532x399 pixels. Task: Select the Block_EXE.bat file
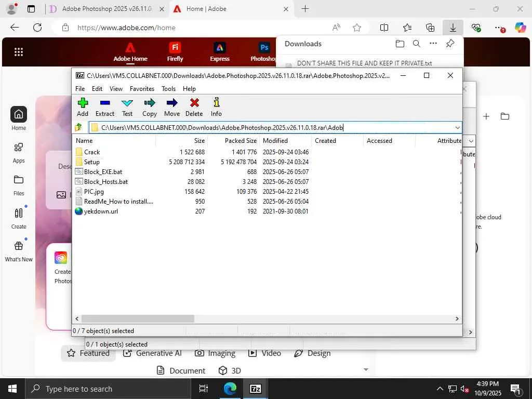(x=103, y=171)
